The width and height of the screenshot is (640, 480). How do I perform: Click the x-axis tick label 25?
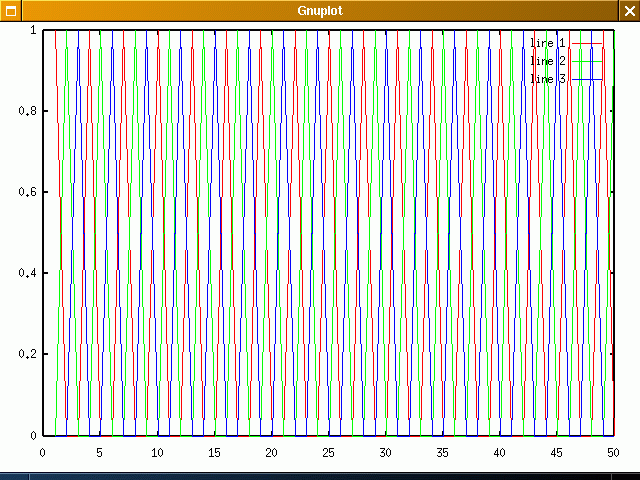(x=328, y=453)
